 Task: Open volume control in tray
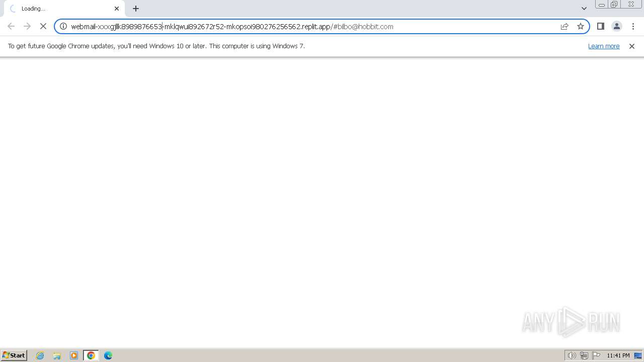coord(572,355)
